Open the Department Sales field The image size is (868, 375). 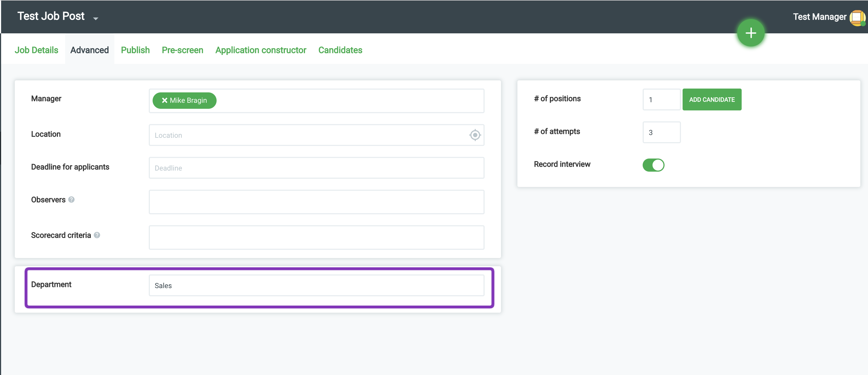click(316, 285)
